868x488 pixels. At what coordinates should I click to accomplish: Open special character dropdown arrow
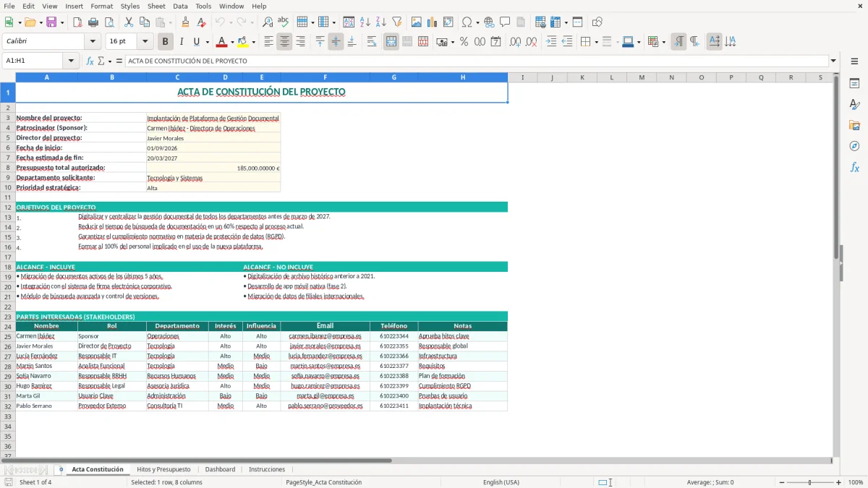tap(477, 22)
